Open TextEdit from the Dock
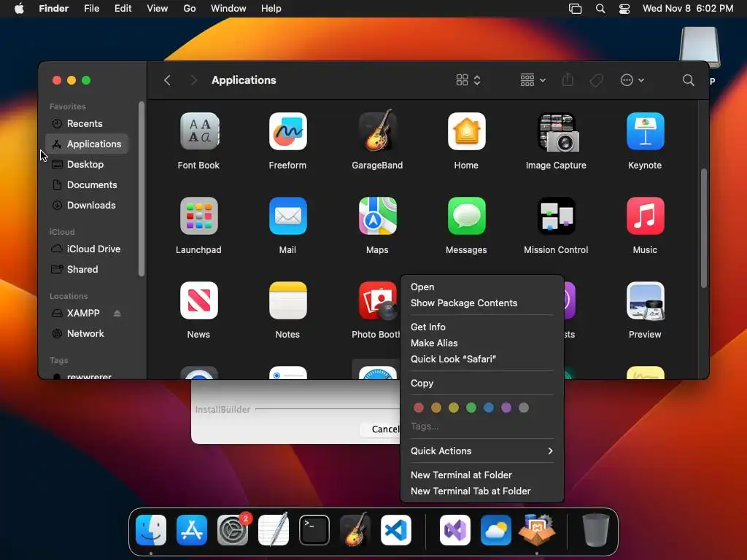Screen dimensions: 747x560 tap(274, 530)
